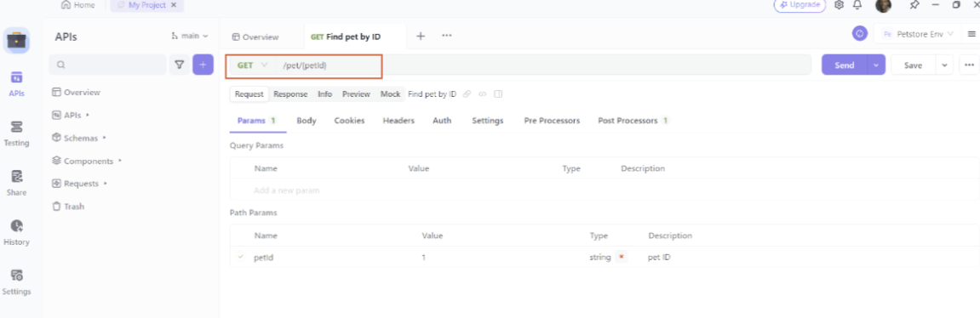Viewport: 980px width, 318px height.
Task: Open the Send button dropdown arrow
Action: tap(876, 65)
